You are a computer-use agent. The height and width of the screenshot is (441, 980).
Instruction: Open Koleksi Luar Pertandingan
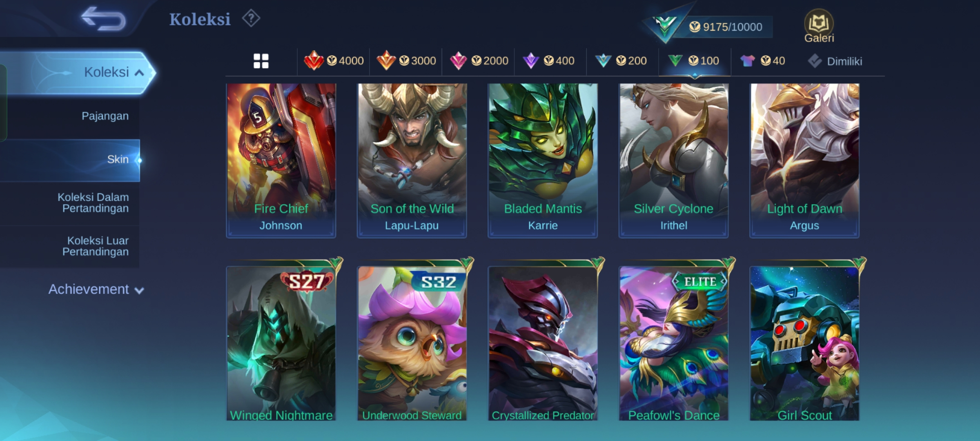[96, 246]
